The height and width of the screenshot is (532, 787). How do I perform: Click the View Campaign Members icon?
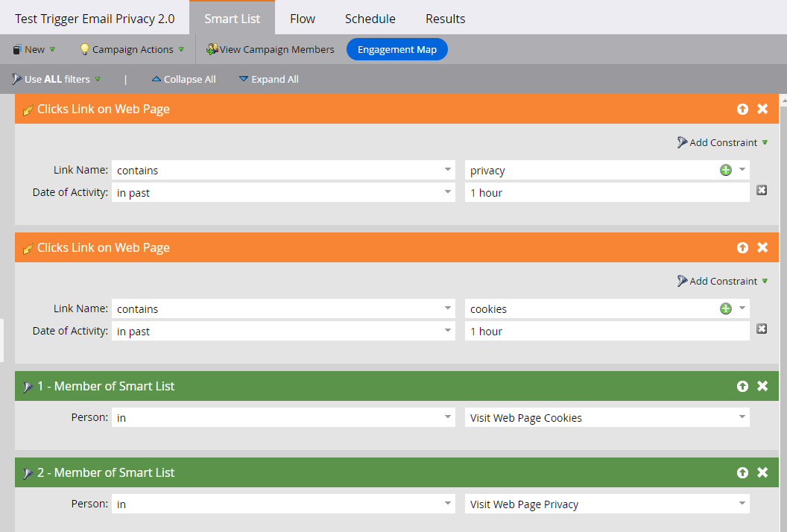pyautogui.click(x=212, y=49)
